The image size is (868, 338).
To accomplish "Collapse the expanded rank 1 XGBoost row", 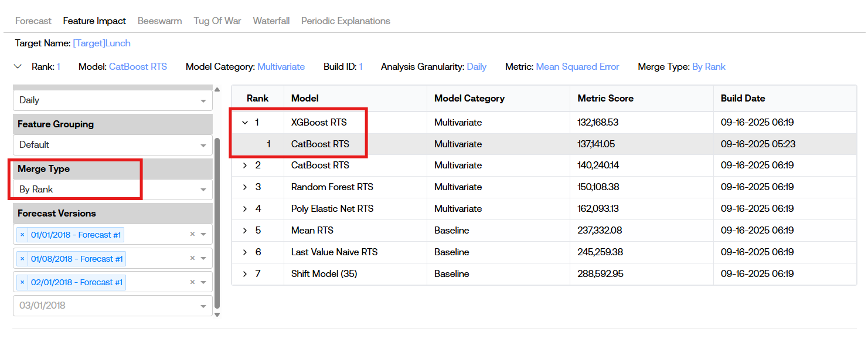I will pos(245,123).
